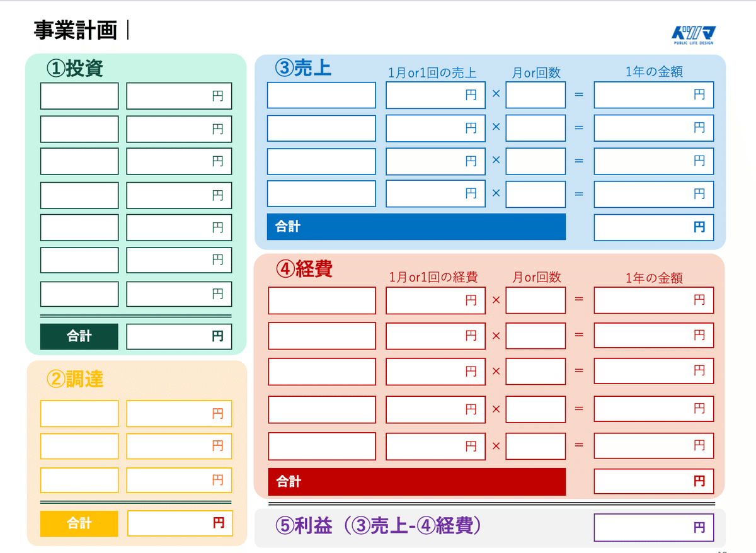The height and width of the screenshot is (553, 756).
Task: Click the top 投資 amount field
Action: 178,96
